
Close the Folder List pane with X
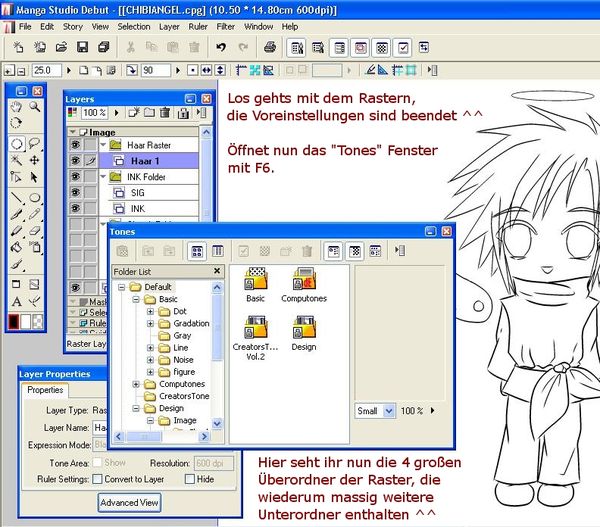pyautogui.click(x=217, y=271)
